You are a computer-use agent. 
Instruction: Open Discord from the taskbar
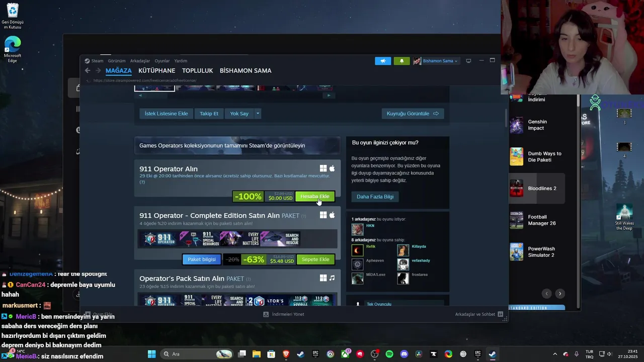(x=404, y=354)
